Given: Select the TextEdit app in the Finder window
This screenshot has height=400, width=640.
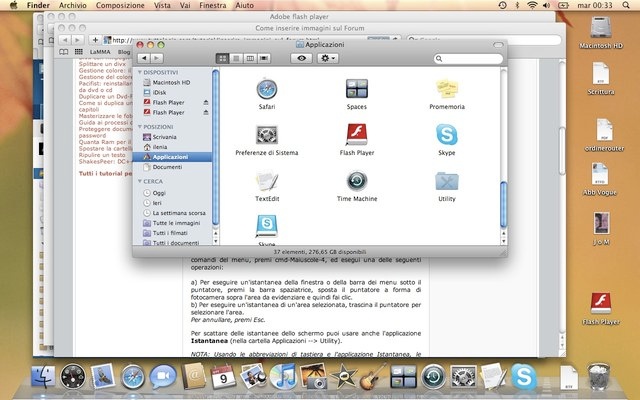Looking at the screenshot, I should pyautogui.click(x=267, y=181).
